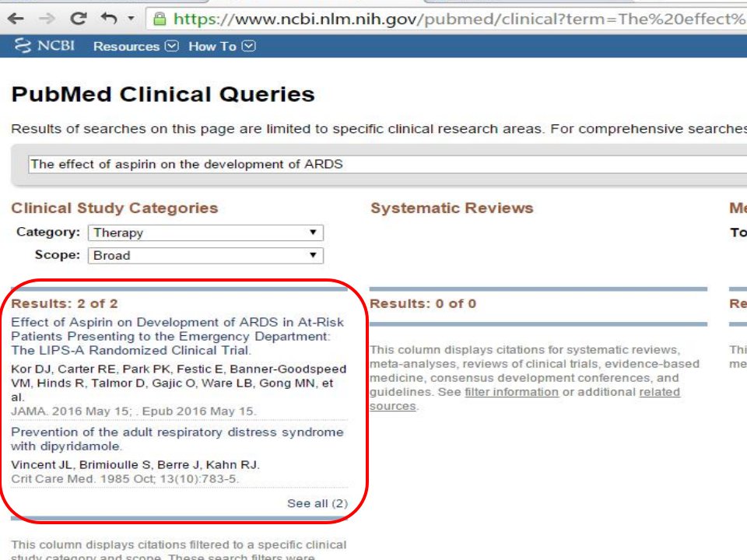Click the Systematic Reviews heading
Screen dimensions: 747x560
(452, 208)
